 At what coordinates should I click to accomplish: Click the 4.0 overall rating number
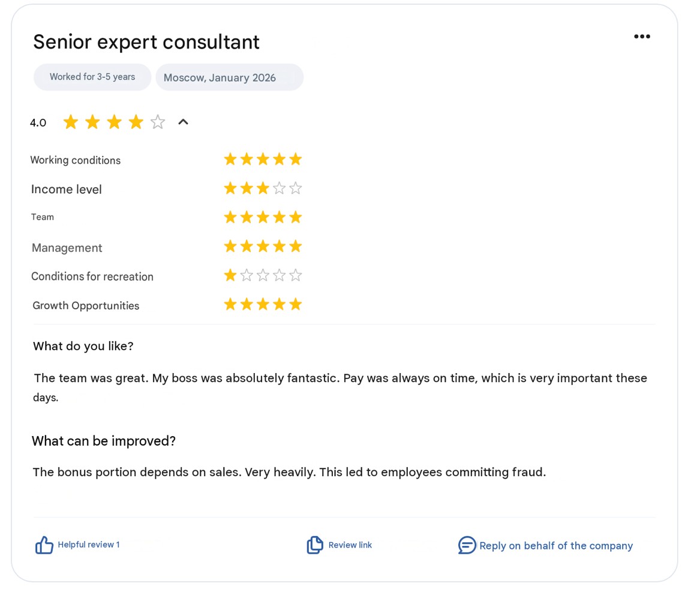pyautogui.click(x=38, y=123)
